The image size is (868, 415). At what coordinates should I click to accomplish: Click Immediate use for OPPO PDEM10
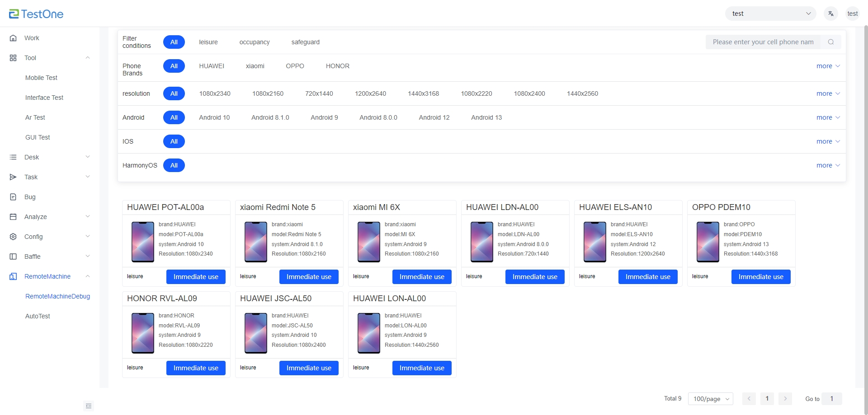[x=761, y=277]
